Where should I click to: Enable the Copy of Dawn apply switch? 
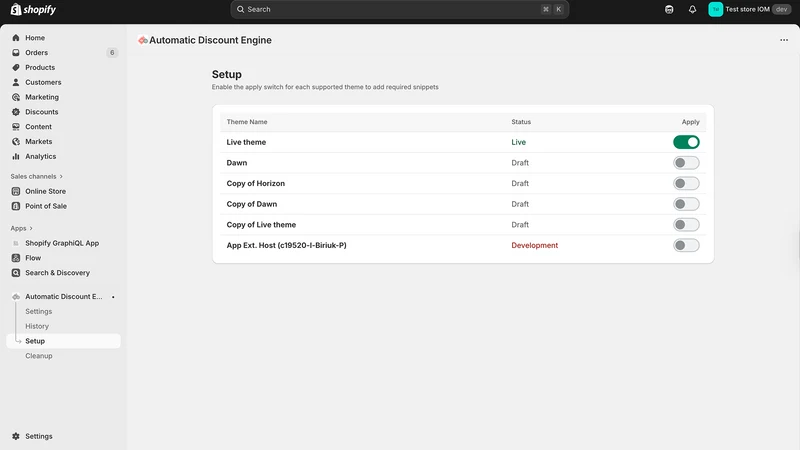[686, 204]
